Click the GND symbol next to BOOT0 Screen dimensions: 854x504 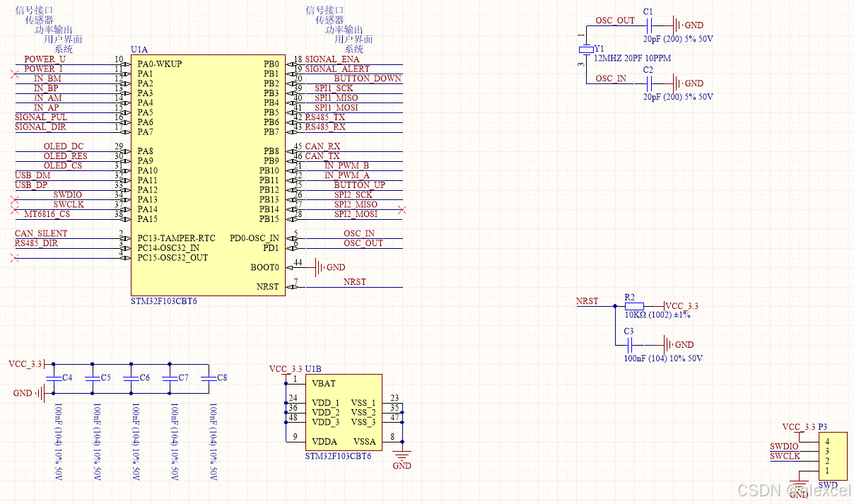click(320, 267)
